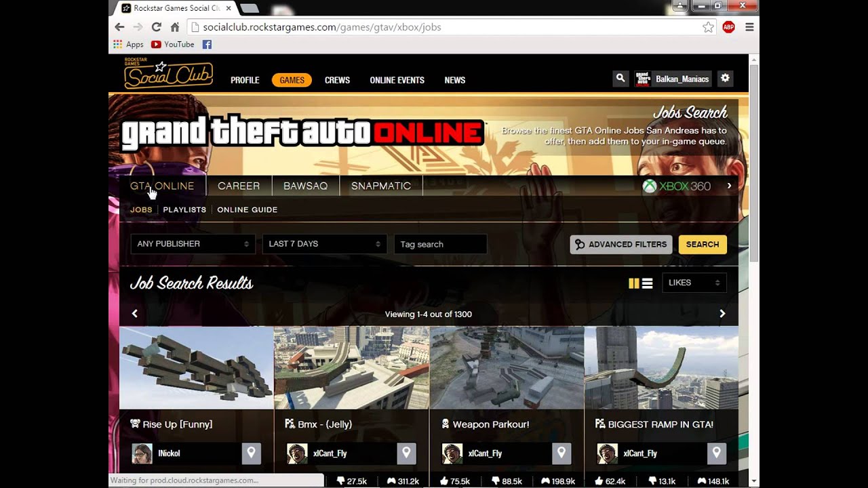
Task: Open the JOBS sub-navigation link
Action: click(x=141, y=210)
